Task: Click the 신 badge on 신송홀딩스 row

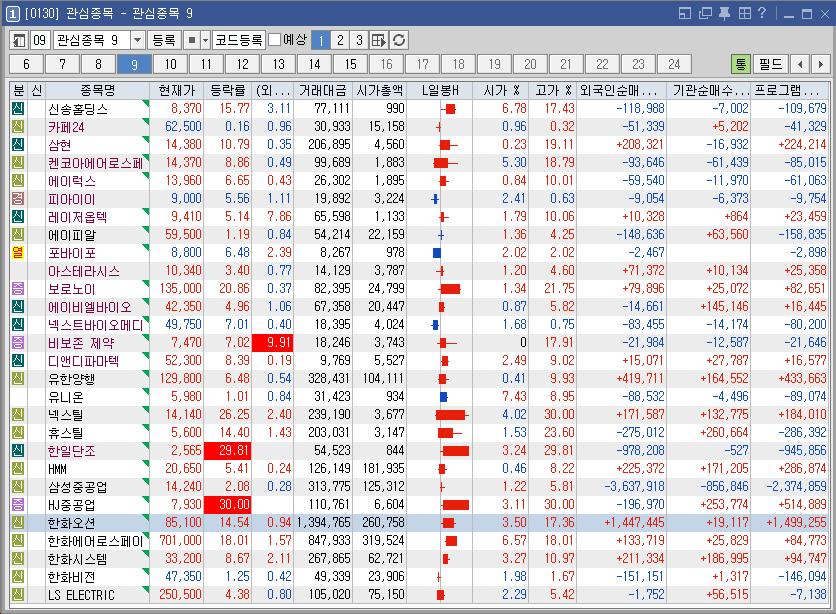Action: click(x=18, y=109)
